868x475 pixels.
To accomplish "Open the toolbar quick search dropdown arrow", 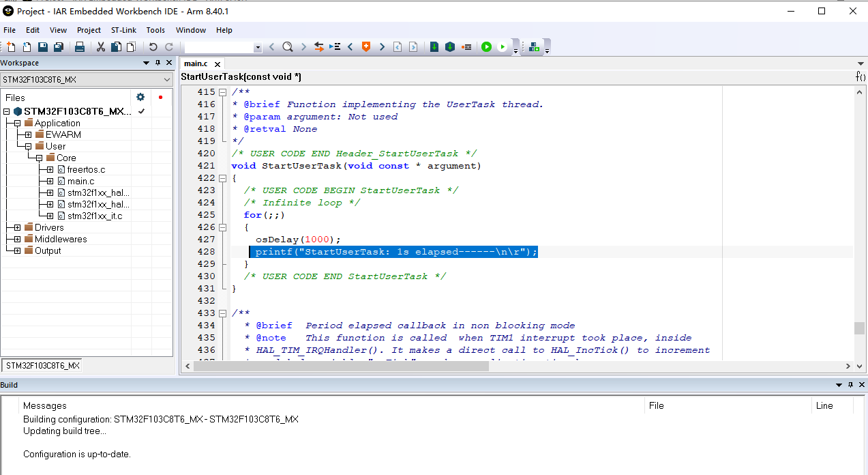I will tap(258, 48).
